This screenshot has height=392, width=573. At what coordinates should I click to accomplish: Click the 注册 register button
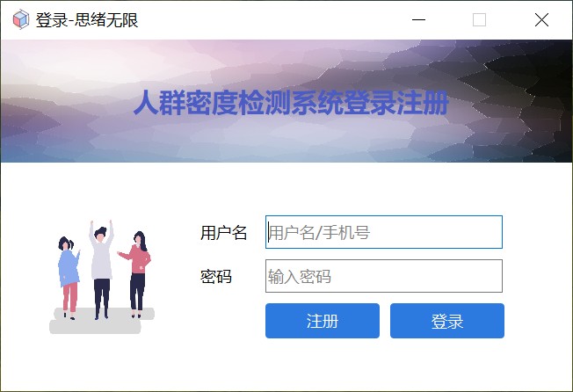(323, 321)
